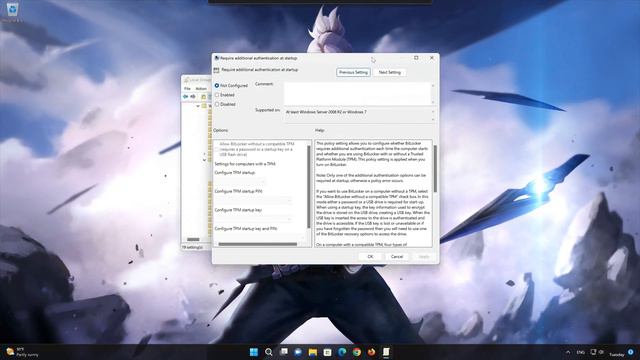640x360 pixels.
Task: Launch Microsoft Edge from the taskbar
Action: pyautogui.click(x=342, y=352)
